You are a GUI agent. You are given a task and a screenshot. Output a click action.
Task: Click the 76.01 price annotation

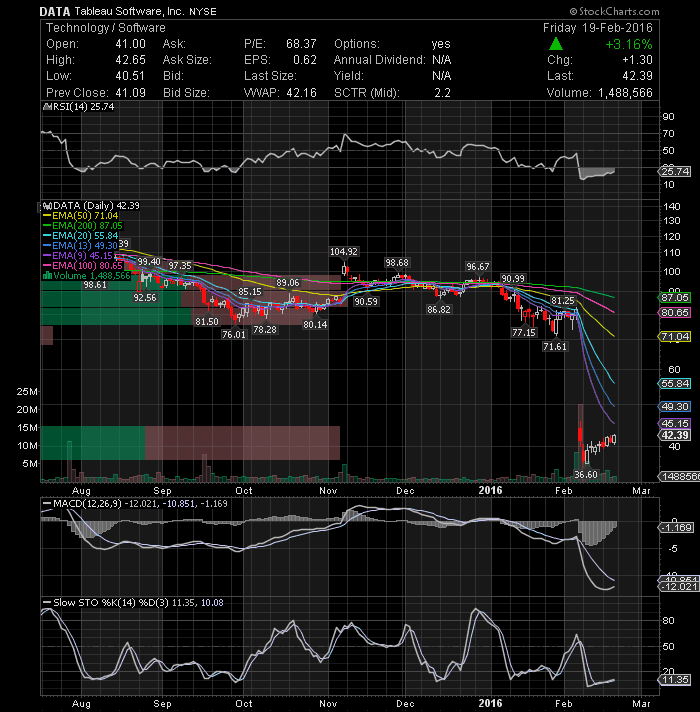pos(234,335)
